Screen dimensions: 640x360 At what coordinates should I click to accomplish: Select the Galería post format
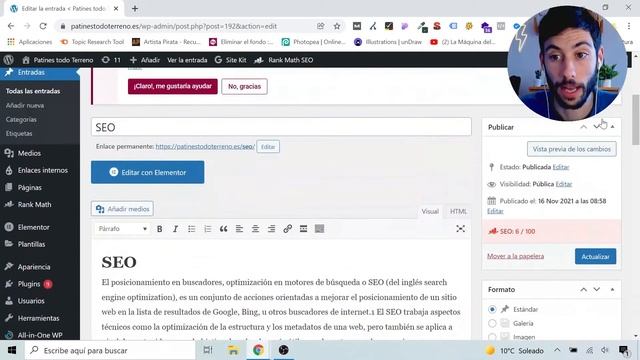click(x=492, y=323)
